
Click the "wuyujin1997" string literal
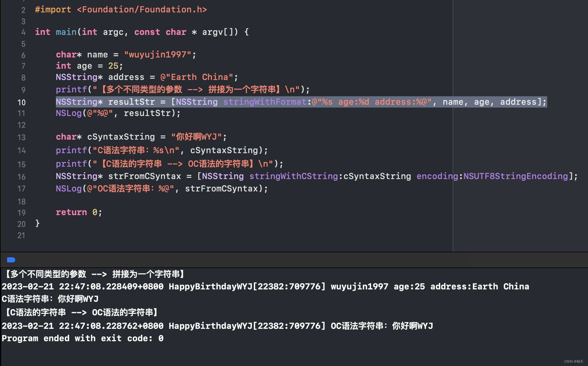tap(158, 54)
